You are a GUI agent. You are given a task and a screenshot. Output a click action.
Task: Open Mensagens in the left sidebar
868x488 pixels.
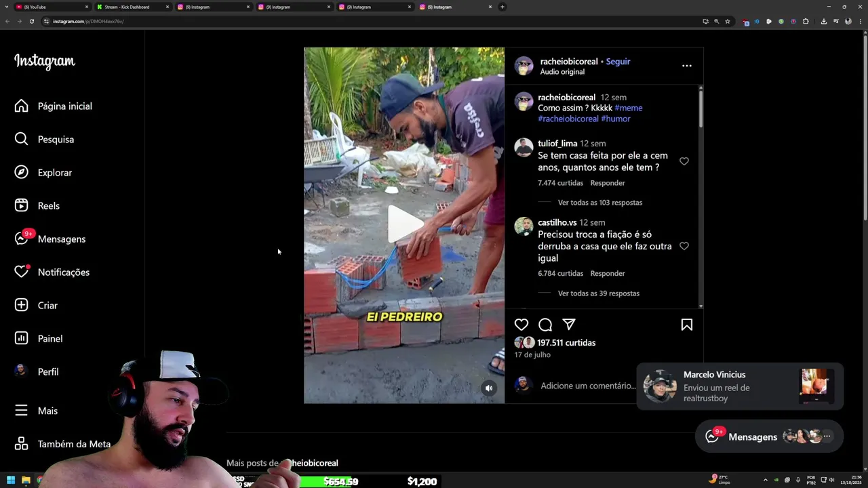(x=50, y=239)
